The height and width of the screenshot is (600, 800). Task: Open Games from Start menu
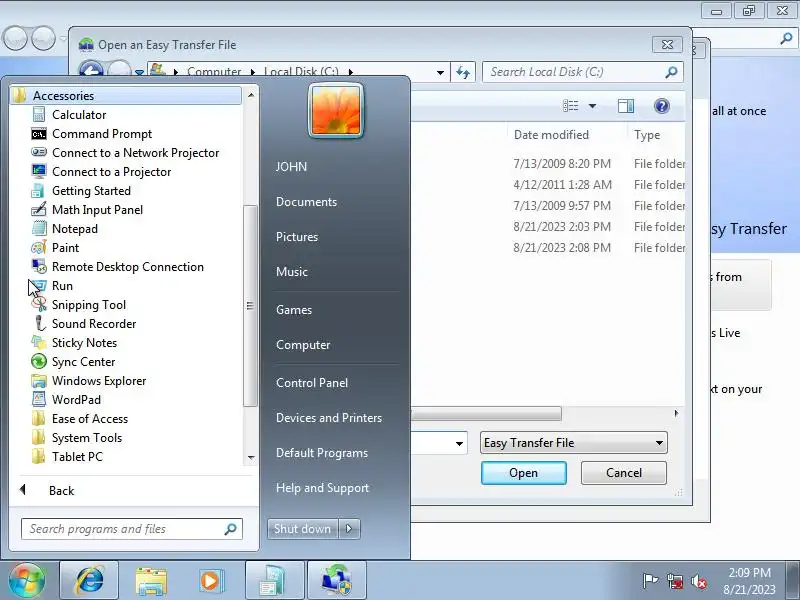tap(294, 310)
